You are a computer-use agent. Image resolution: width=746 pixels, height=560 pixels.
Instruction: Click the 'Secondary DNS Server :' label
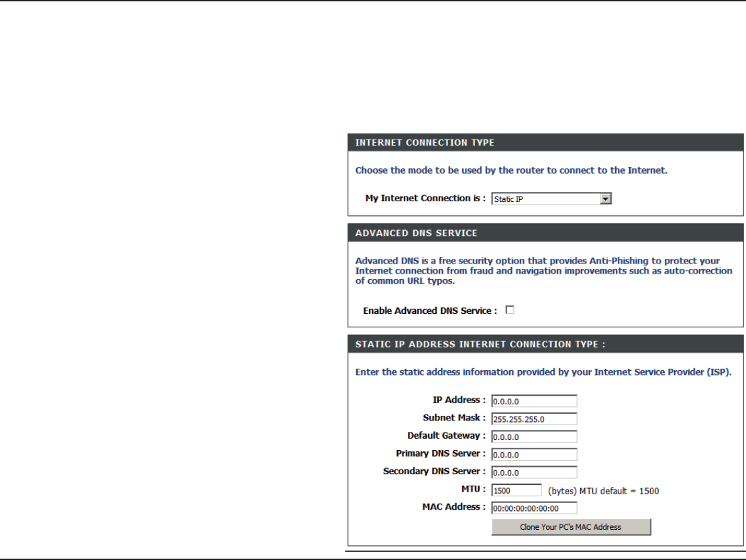click(434, 471)
